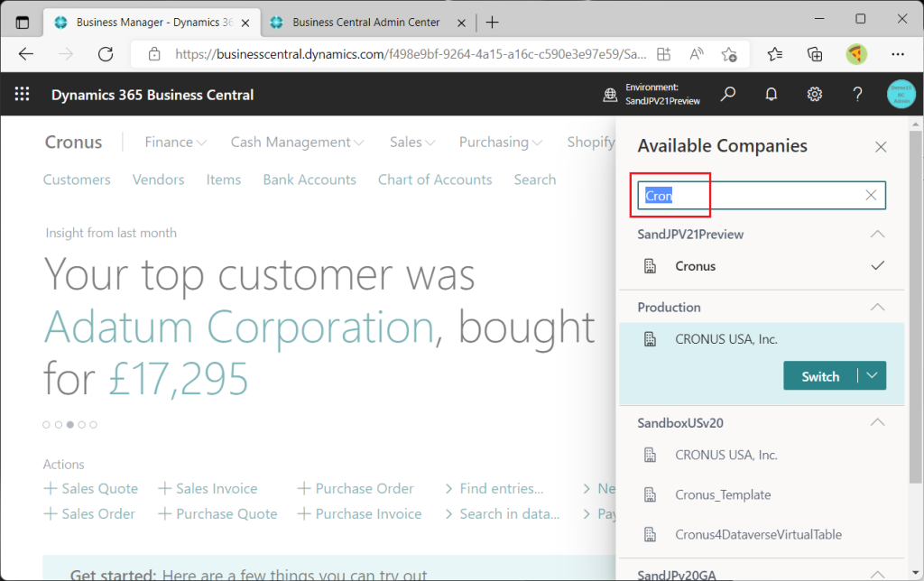This screenshot has width=924, height=581.
Task: Create a new Sales Order
Action: 89,514
